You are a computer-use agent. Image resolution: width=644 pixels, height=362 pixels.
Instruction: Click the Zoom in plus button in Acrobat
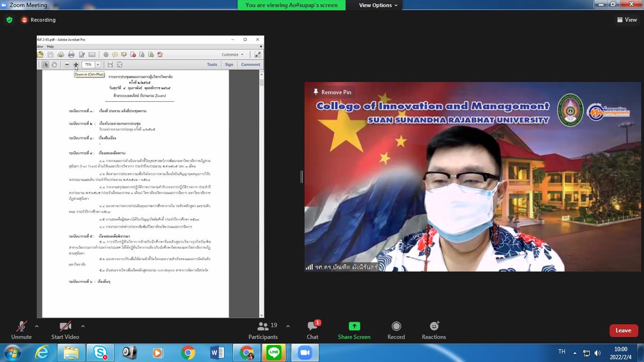(76, 65)
